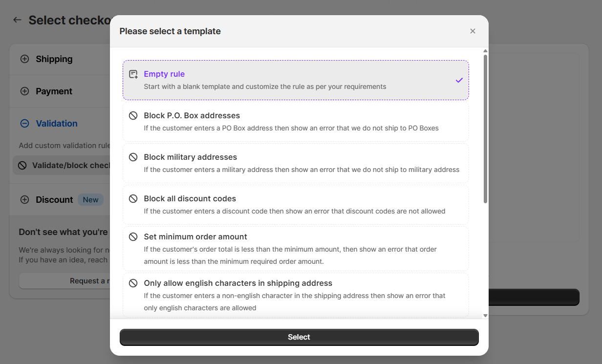This screenshot has width=602, height=364.
Task: Click the block icon beside Block all discount codes
Action: tap(133, 199)
